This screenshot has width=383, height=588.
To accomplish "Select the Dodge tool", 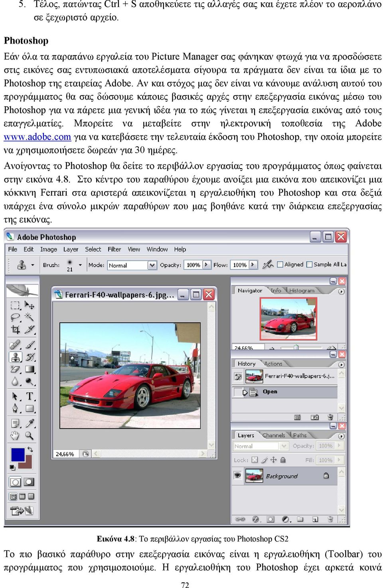I will (x=30, y=381).
